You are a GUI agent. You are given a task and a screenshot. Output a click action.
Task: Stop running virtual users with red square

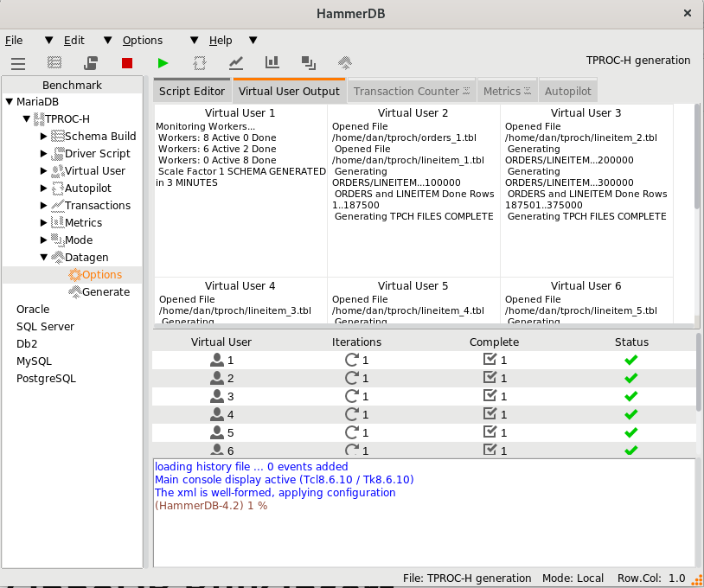tap(127, 63)
